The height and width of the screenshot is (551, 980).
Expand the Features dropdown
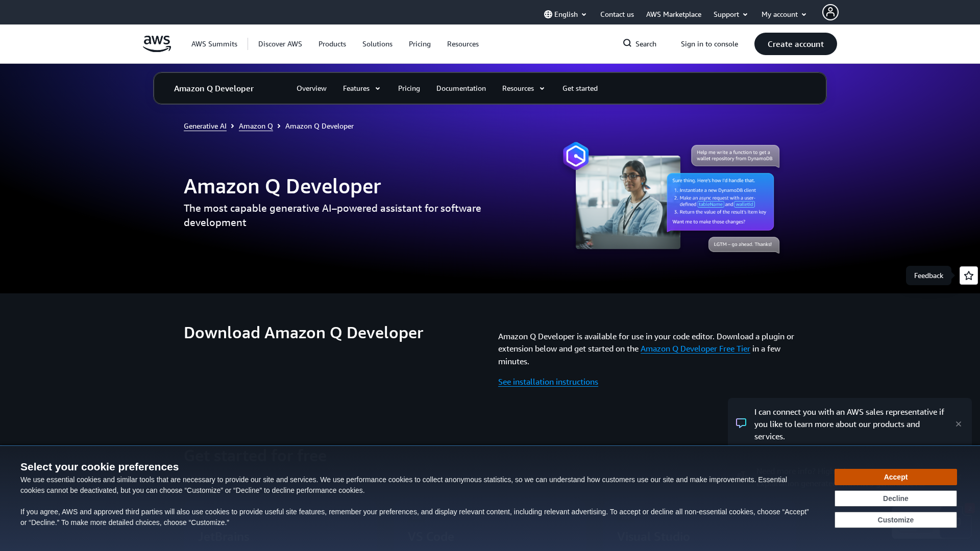[x=362, y=88]
